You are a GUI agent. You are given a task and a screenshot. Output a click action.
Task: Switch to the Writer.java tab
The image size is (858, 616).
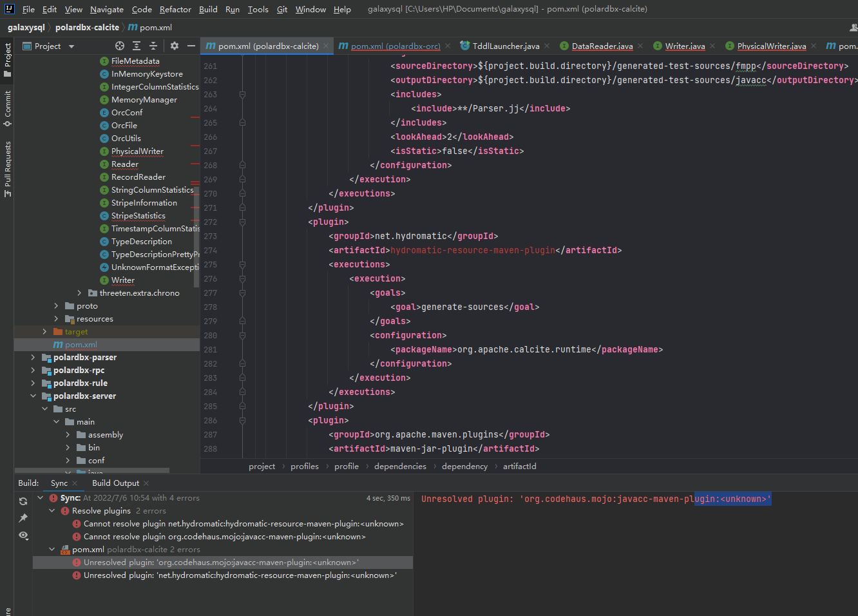point(685,46)
